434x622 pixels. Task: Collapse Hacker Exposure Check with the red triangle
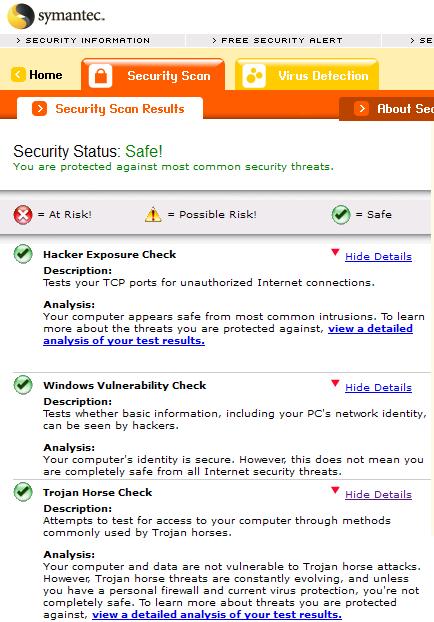[335, 252]
